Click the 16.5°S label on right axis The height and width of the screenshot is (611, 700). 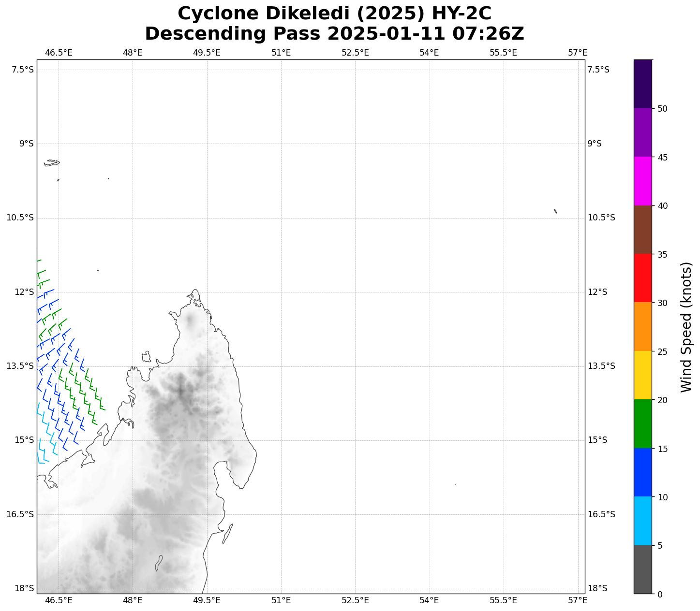pyautogui.click(x=601, y=514)
